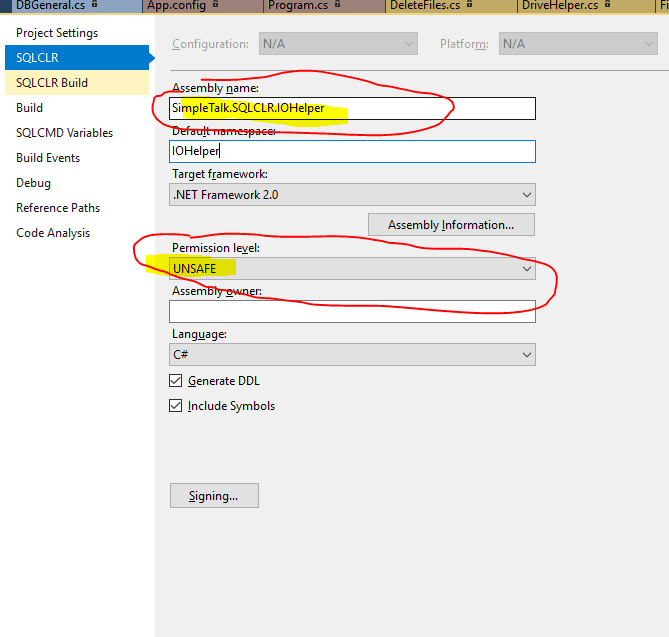
Task: Open the Platform dropdown
Action: click(x=578, y=44)
